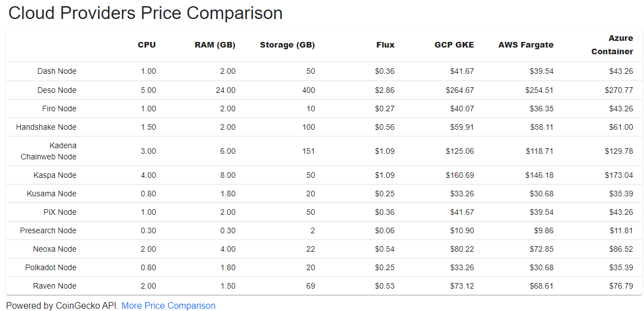Click Deso Node's 24.00 RAM value

pyautogui.click(x=226, y=90)
